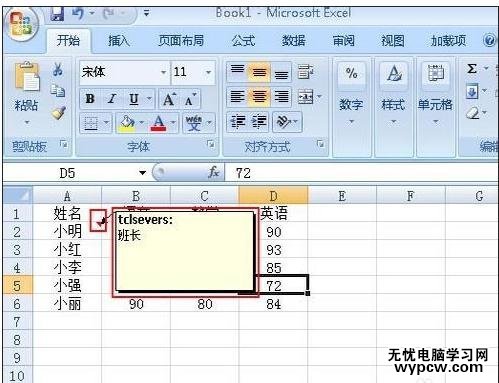Paste clipboard contents with 粘贴 icon

coord(27,77)
